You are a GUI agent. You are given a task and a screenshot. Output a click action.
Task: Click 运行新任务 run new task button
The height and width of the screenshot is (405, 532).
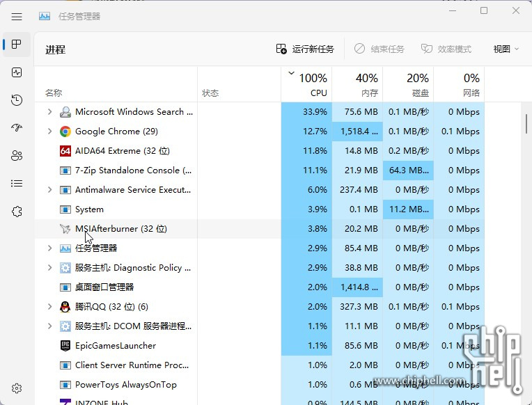pyautogui.click(x=305, y=49)
